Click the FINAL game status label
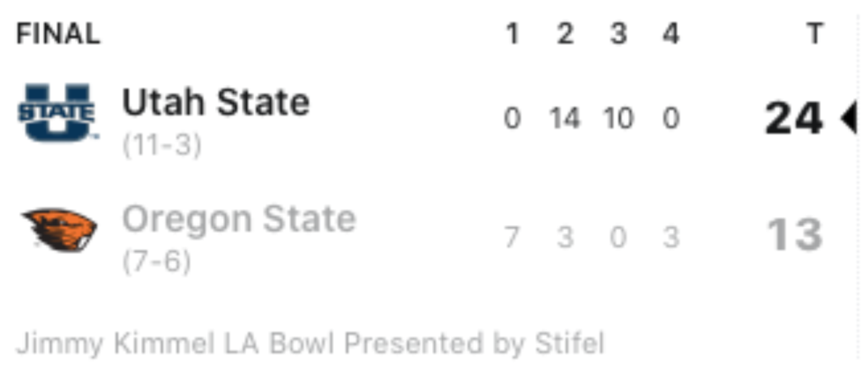Screen dimensions: 868x384 point(58,34)
